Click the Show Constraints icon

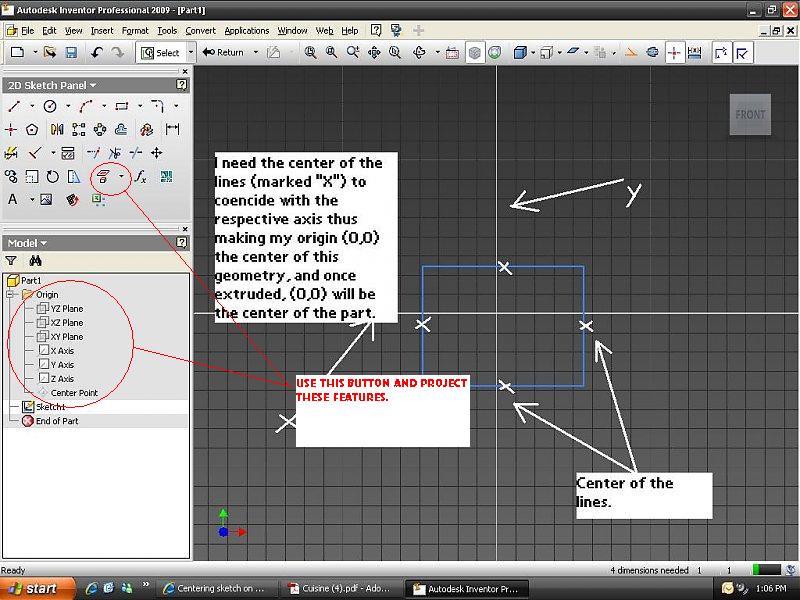[x=68, y=153]
